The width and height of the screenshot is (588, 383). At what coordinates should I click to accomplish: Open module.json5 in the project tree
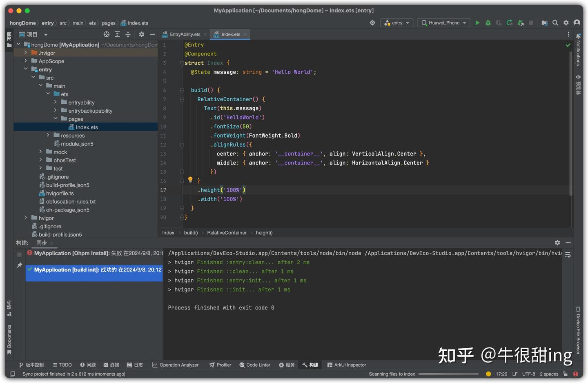tap(77, 144)
